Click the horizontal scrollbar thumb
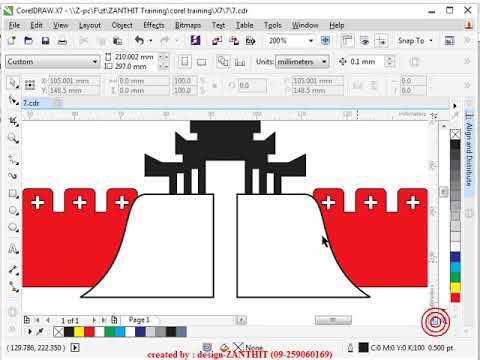480x360 pixels. click(333, 320)
